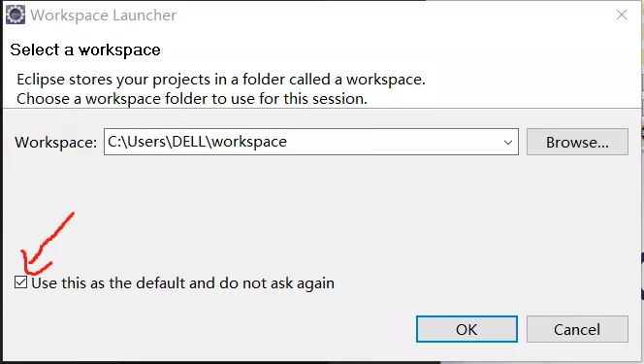The width and height of the screenshot is (644, 364).
Task: Click the 'Select a workspace' heading
Action: [x=85, y=50]
